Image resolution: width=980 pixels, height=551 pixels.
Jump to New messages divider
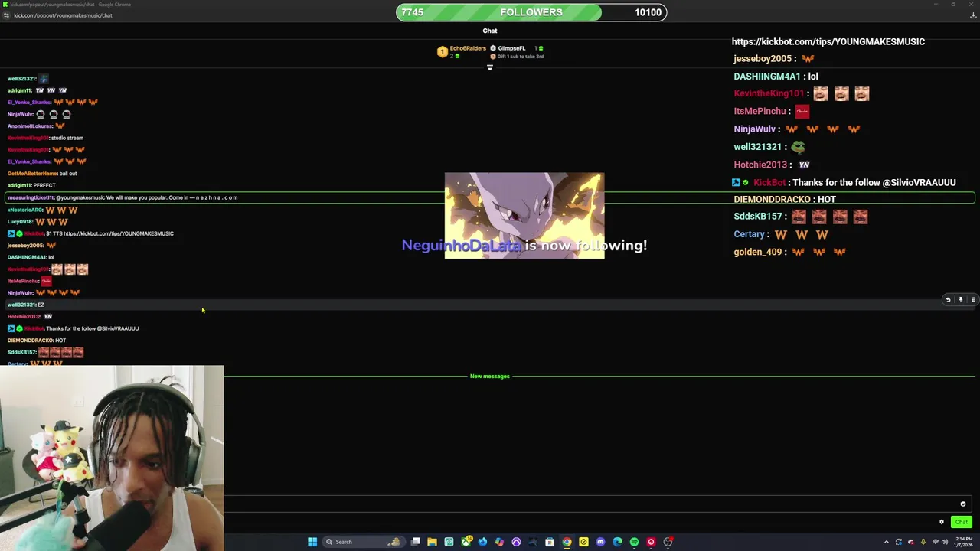pyautogui.click(x=490, y=377)
